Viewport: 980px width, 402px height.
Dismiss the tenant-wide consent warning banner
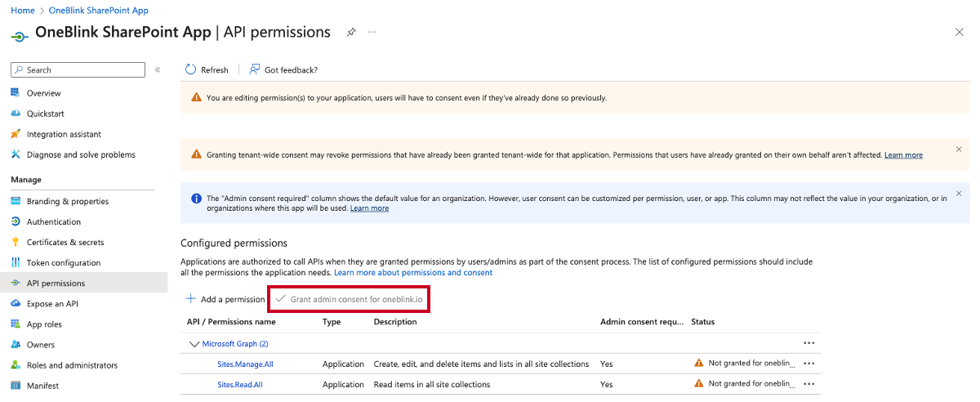tap(959, 150)
